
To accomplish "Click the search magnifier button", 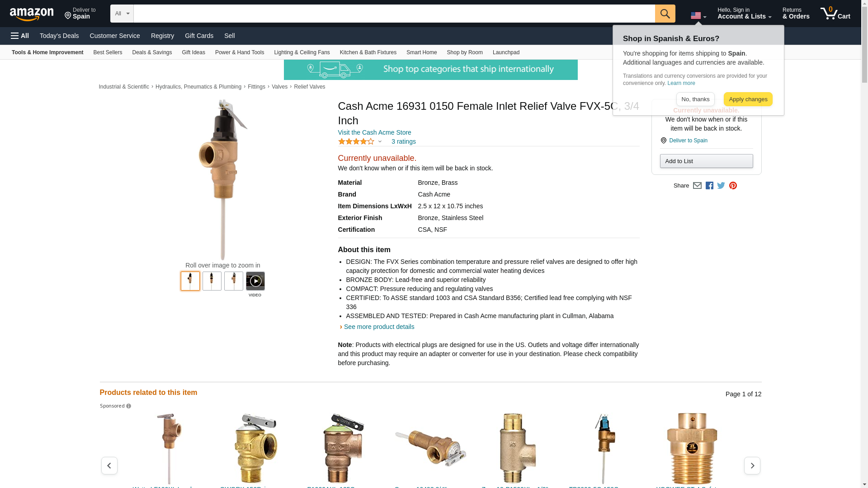I will pyautogui.click(x=665, y=14).
